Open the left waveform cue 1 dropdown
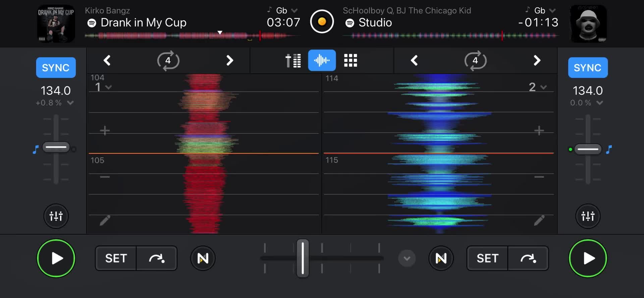Image resolution: width=644 pixels, height=298 pixels. [103, 87]
